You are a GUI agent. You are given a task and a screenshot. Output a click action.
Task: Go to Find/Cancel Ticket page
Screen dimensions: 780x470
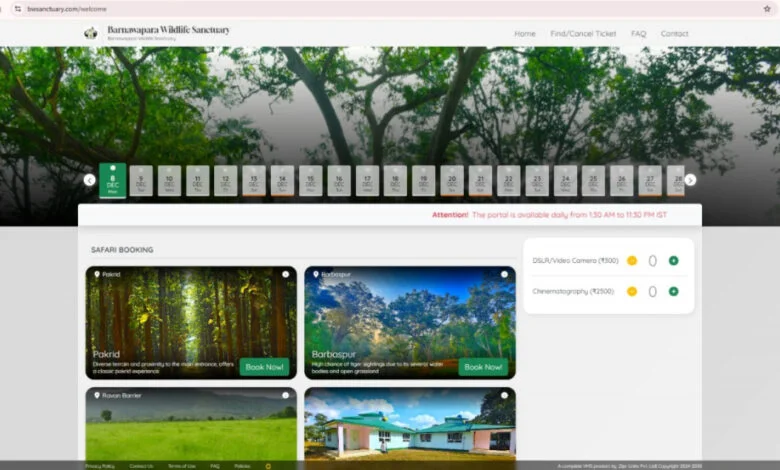pos(584,34)
